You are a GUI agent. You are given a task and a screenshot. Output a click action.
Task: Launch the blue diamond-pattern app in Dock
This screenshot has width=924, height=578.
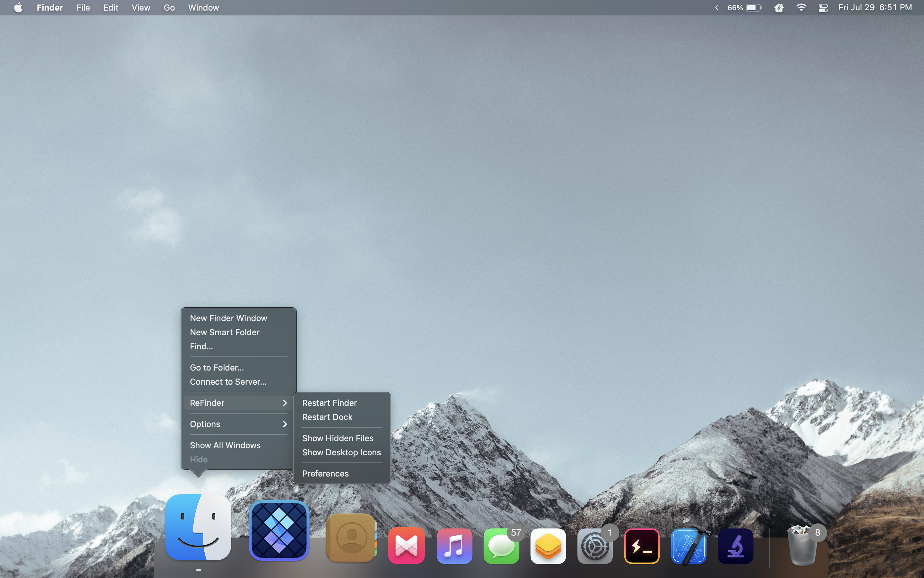coord(279,530)
